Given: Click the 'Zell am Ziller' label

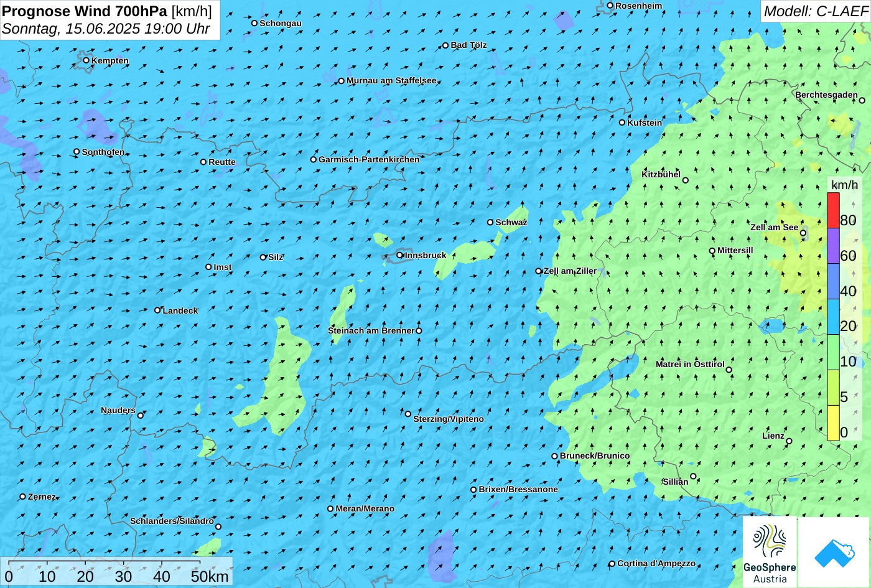Looking at the screenshot, I should (x=570, y=271).
